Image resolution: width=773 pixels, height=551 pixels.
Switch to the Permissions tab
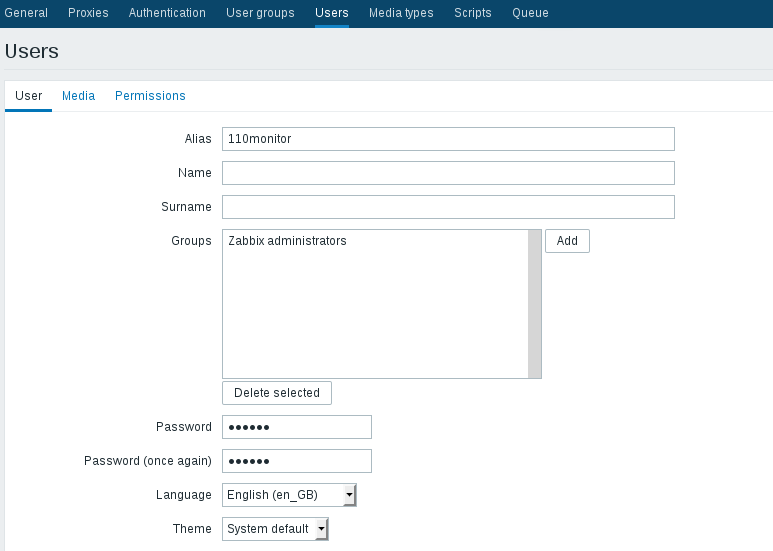pos(150,96)
